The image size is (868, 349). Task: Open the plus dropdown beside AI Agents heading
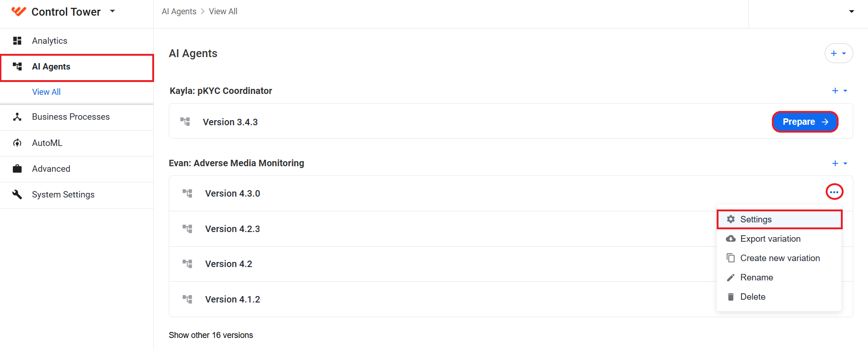pyautogui.click(x=839, y=53)
